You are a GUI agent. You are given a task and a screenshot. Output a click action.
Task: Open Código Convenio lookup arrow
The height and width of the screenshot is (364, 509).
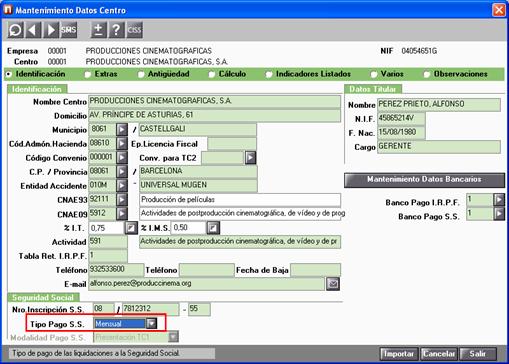point(122,158)
